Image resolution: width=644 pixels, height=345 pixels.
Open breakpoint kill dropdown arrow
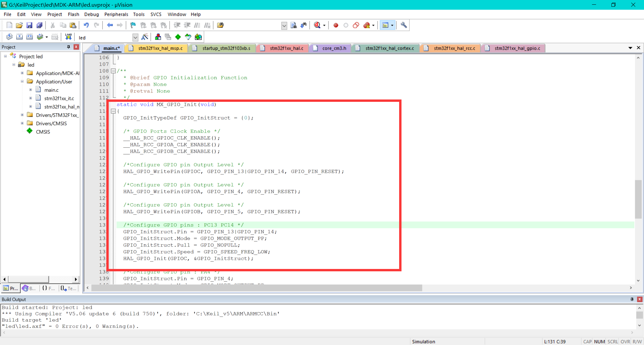(x=373, y=25)
